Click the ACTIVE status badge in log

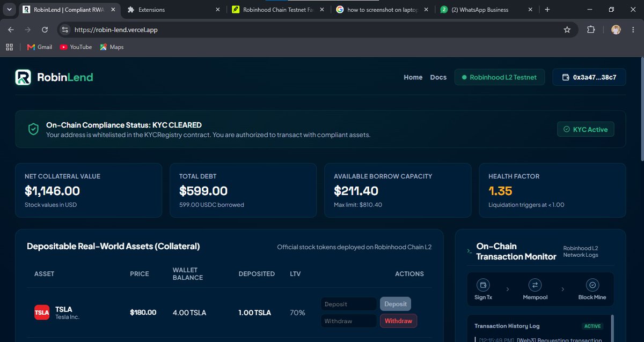point(592,326)
